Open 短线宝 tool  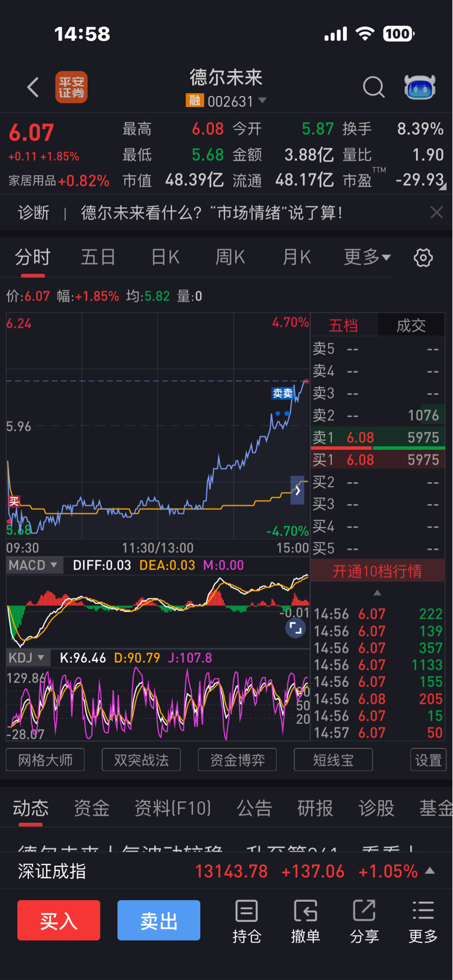pyautogui.click(x=333, y=760)
